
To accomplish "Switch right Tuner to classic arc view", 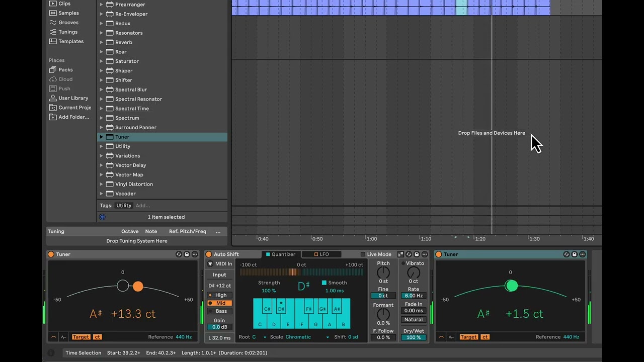I will 441,337.
